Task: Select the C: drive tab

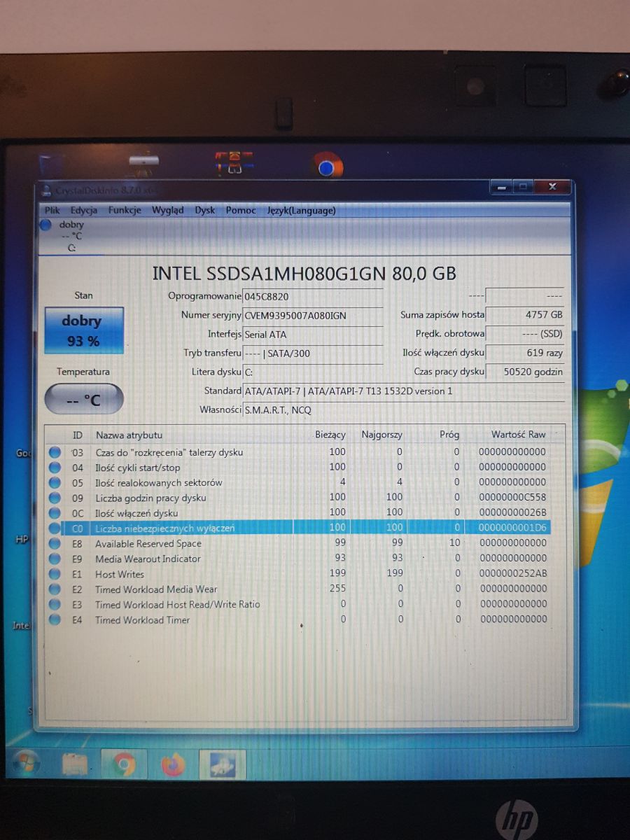Action: point(71,248)
